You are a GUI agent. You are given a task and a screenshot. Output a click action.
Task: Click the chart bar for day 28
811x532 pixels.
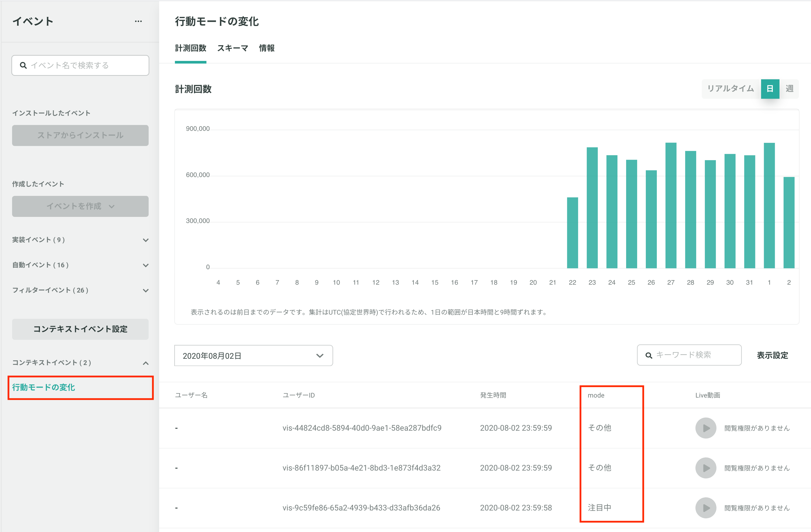(x=691, y=210)
